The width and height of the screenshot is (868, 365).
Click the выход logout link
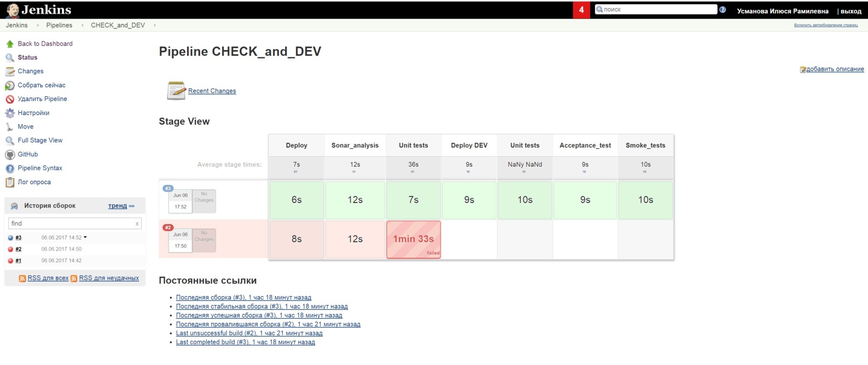point(851,11)
